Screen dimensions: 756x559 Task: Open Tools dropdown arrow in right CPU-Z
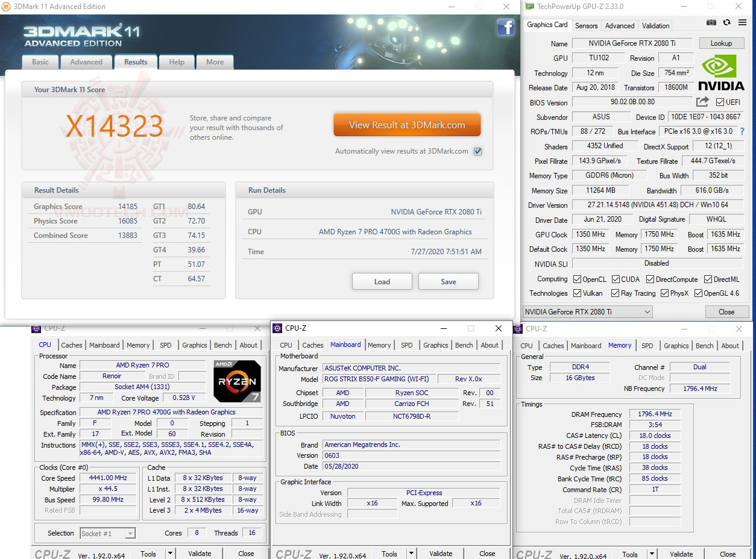point(652,554)
